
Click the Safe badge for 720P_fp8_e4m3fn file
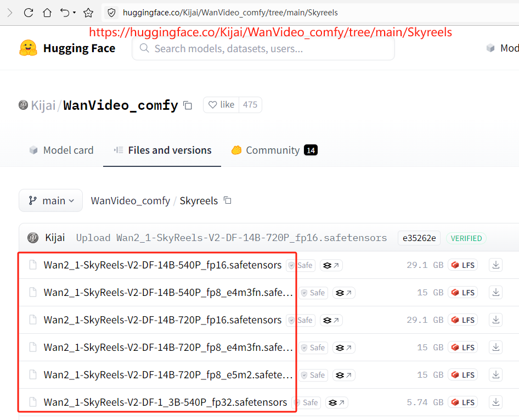click(x=313, y=348)
